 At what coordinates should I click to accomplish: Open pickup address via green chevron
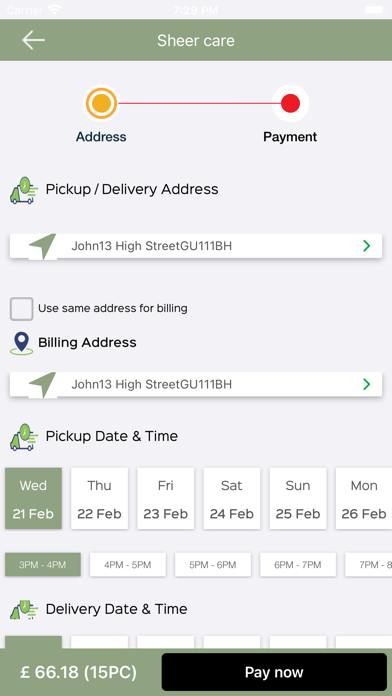point(366,245)
